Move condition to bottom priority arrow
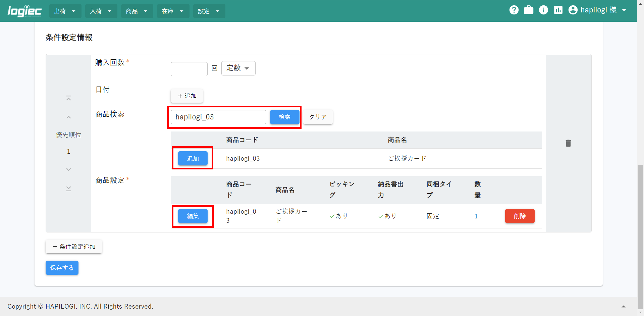Viewport: 644px width, 316px height. click(x=68, y=189)
